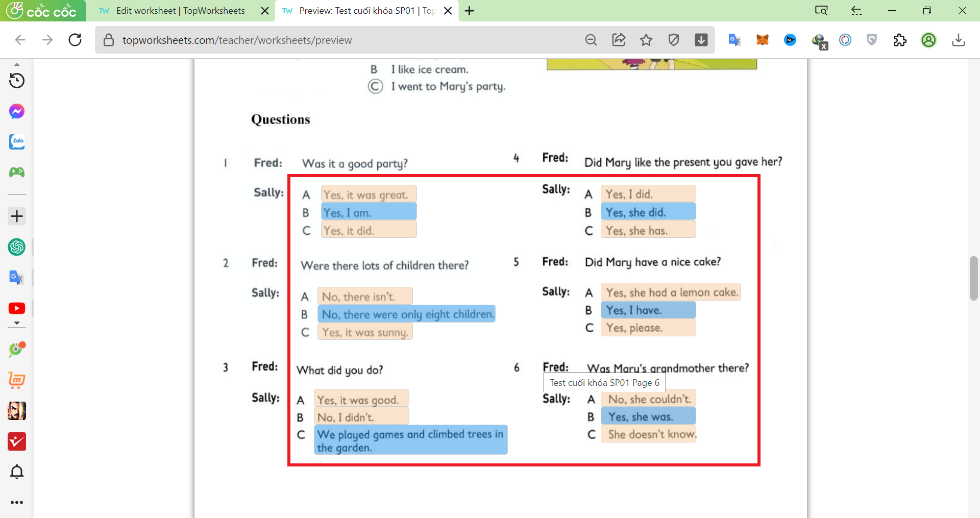The image size is (980, 518).
Task: Open sidebar three-dot more menu
Action: (17, 502)
